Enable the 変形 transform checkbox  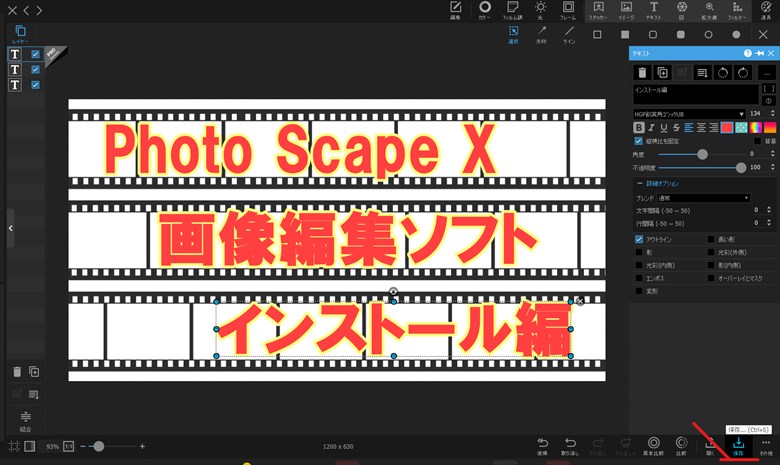[x=639, y=291]
